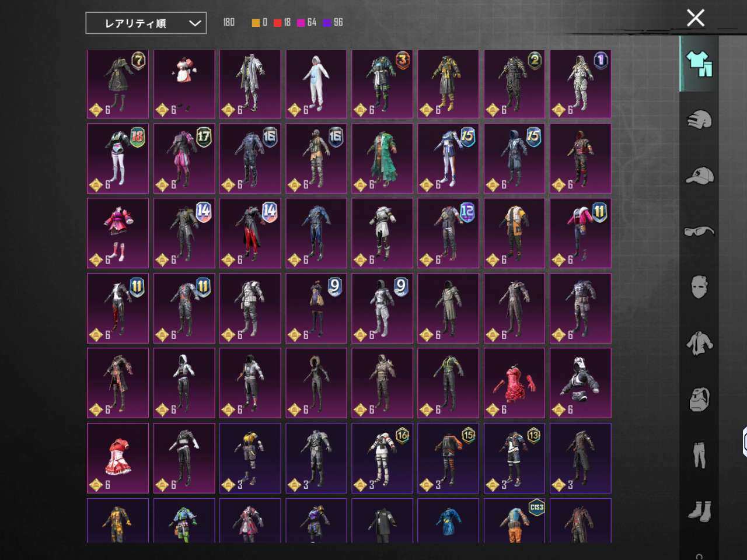Open the boots footwear category

[x=699, y=511]
